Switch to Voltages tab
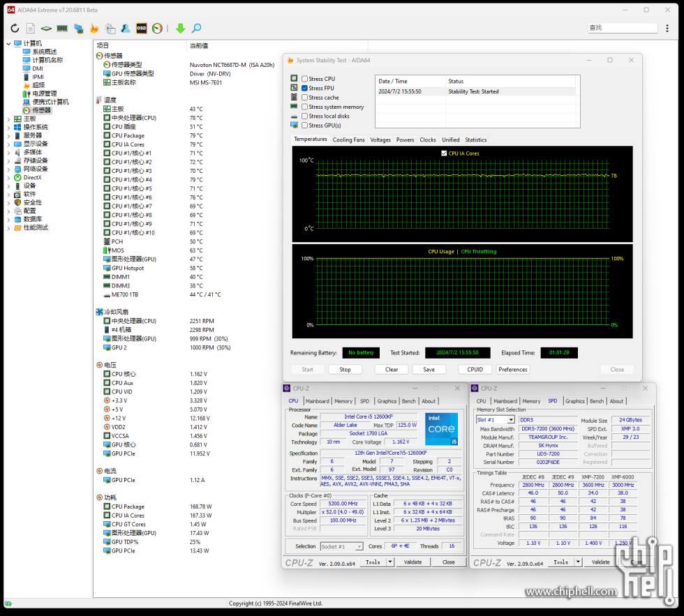The width and height of the screenshot is (684, 616). [x=380, y=140]
